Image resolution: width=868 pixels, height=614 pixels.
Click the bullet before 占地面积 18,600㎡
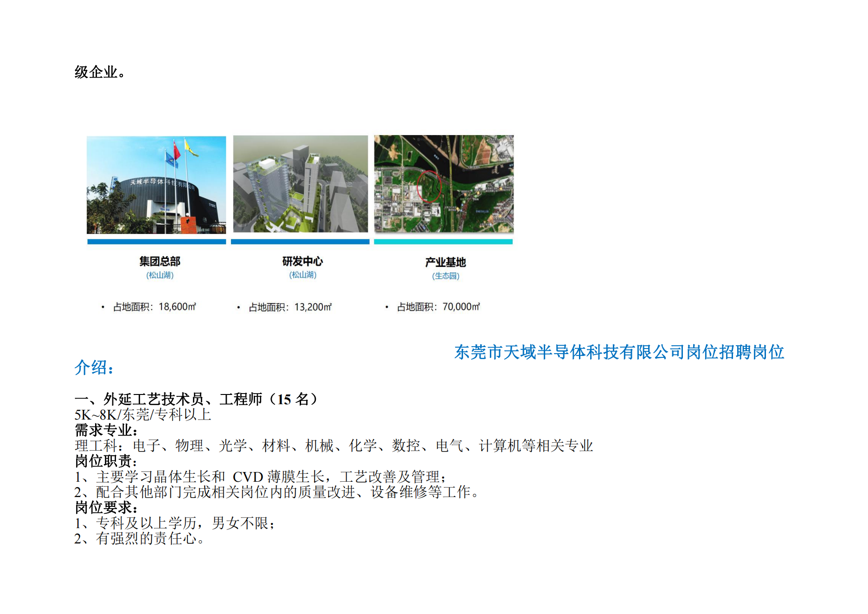coord(103,306)
